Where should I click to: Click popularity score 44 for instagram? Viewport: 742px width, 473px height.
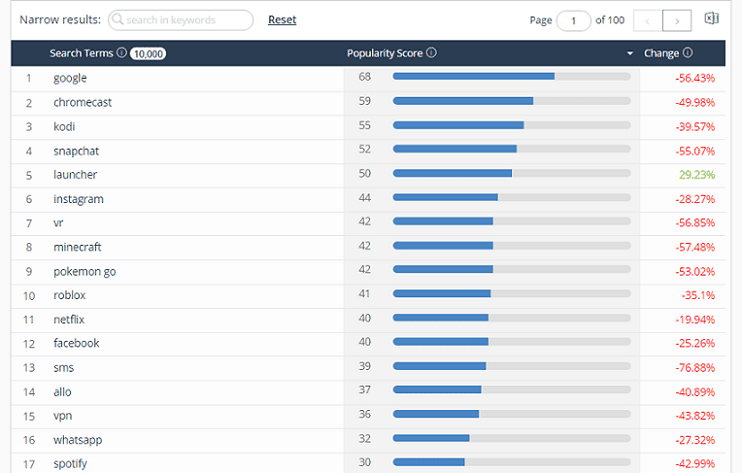364,198
